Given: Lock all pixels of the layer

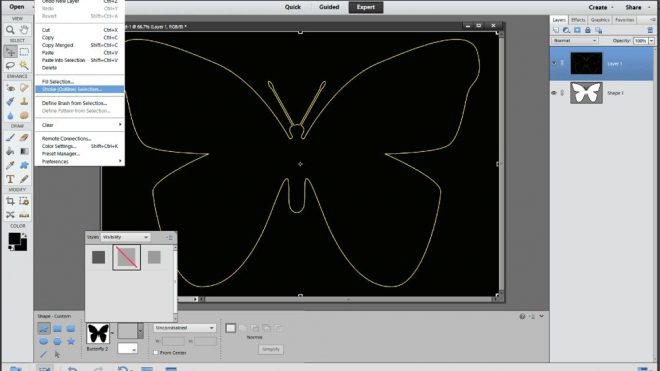Looking at the screenshot, I should click(x=588, y=30).
